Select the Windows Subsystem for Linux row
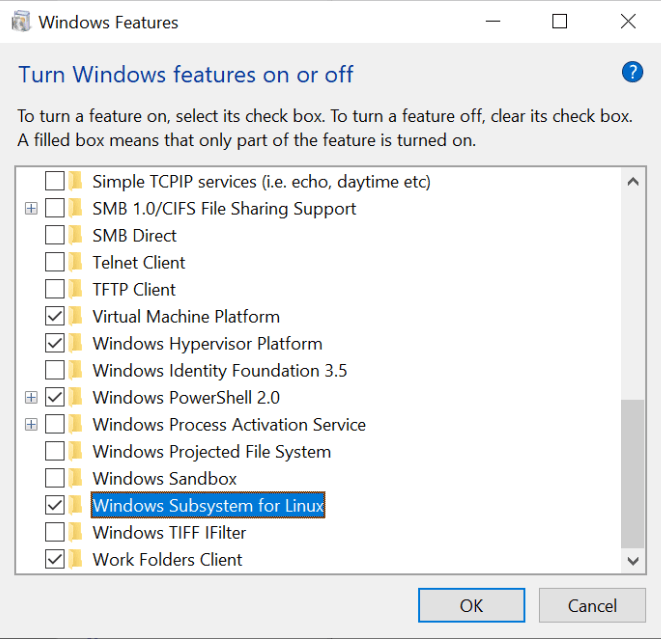The height and width of the screenshot is (639, 661). [x=208, y=505]
